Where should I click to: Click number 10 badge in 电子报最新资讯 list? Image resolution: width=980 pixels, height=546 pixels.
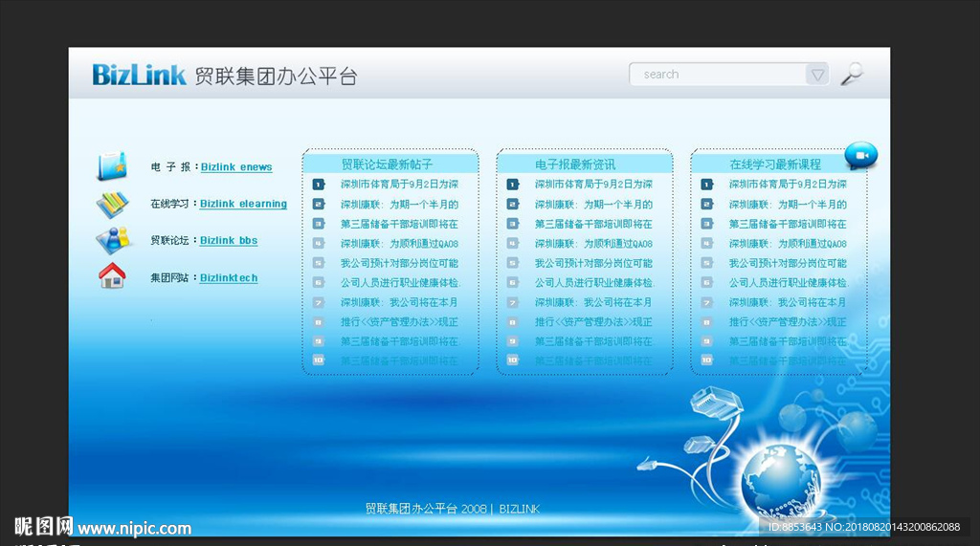pyautogui.click(x=513, y=360)
